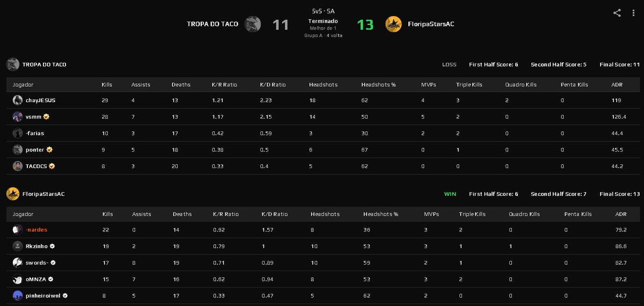Click K/D Ratio column header in FloripaStarsAC table

[x=275, y=214]
